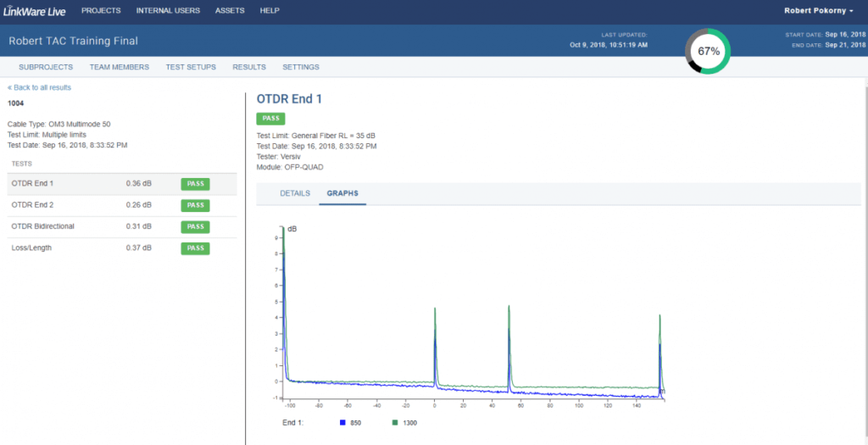Open the Test Setups tab
The width and height of the screenshot is (868, 445).
191,67
